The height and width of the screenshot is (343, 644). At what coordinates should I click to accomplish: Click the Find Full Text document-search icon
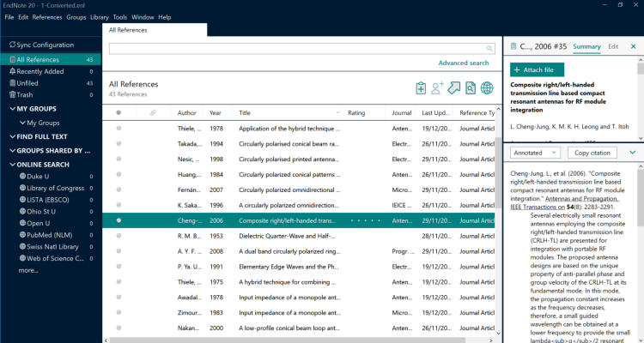click(471, 87)
